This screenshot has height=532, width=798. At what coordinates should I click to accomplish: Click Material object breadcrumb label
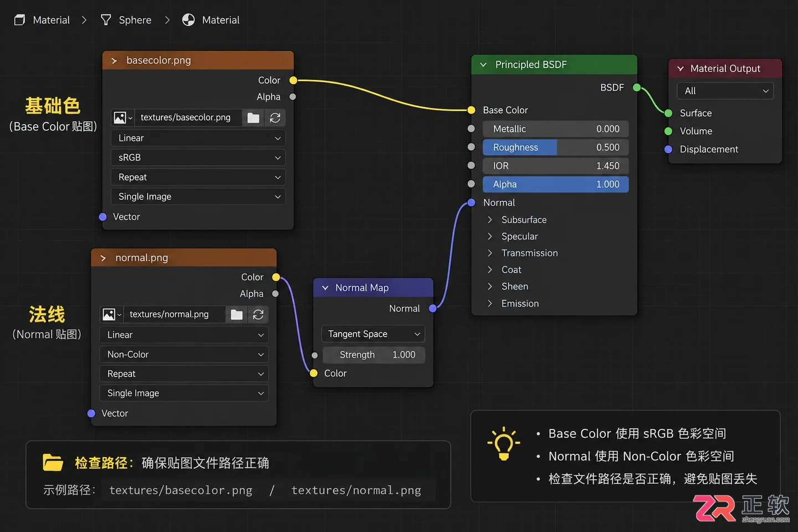[52, 20]
